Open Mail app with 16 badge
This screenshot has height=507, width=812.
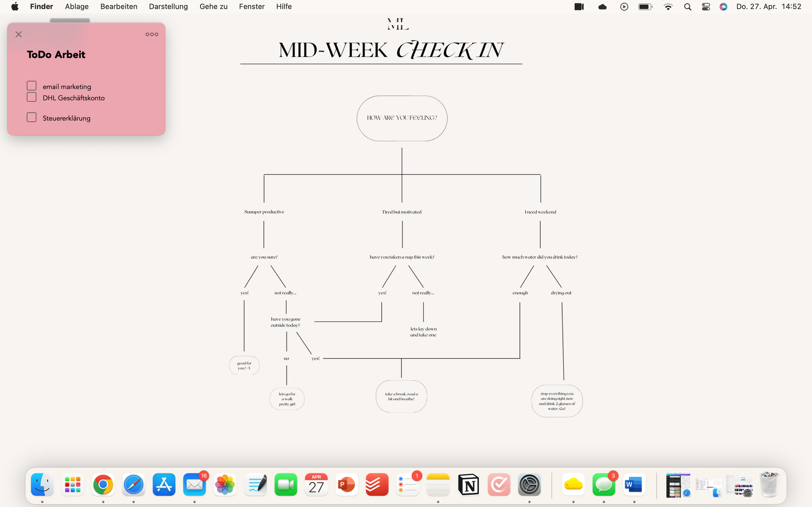[194, 484]
